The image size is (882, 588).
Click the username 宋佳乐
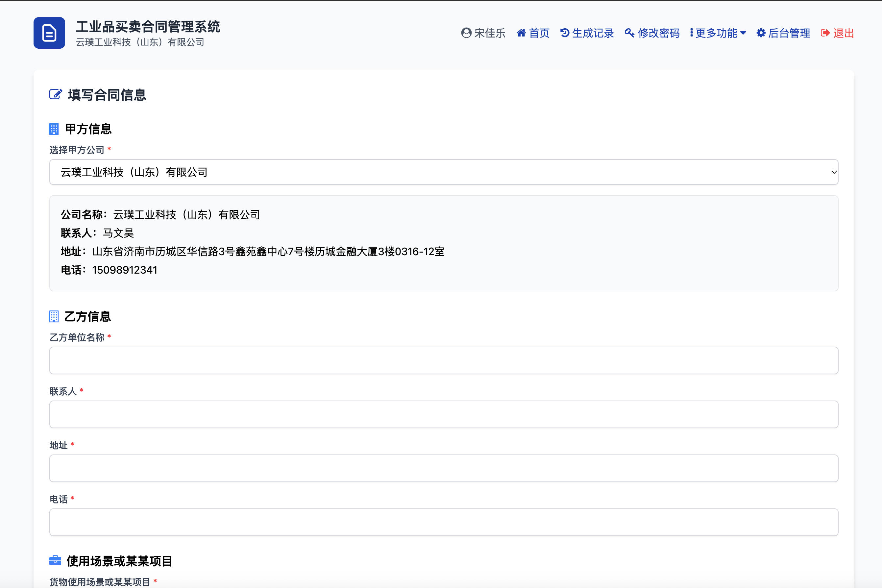pyautogui.click(x=490, y=33)
